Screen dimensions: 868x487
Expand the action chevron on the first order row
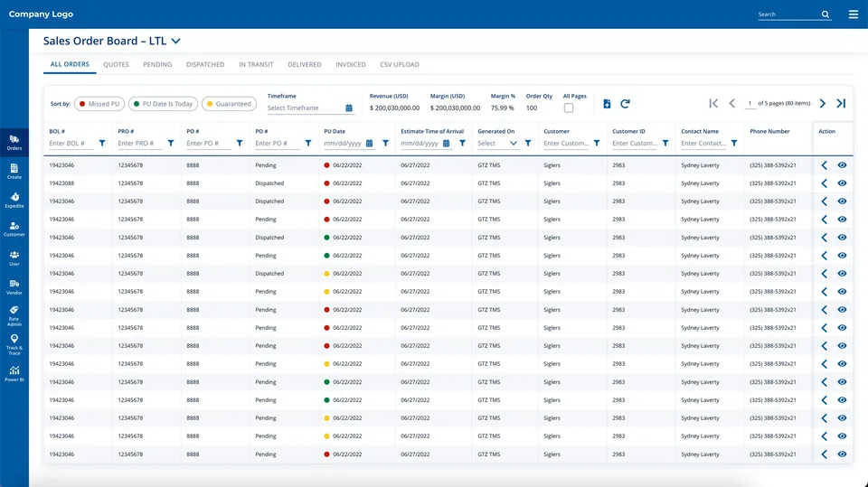(825, 165)
